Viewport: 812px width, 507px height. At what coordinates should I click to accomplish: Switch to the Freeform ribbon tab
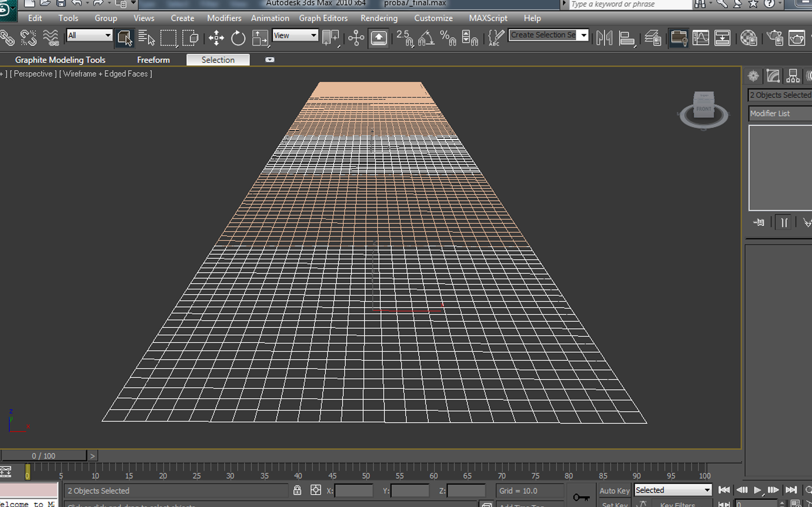tap(153, 60)
